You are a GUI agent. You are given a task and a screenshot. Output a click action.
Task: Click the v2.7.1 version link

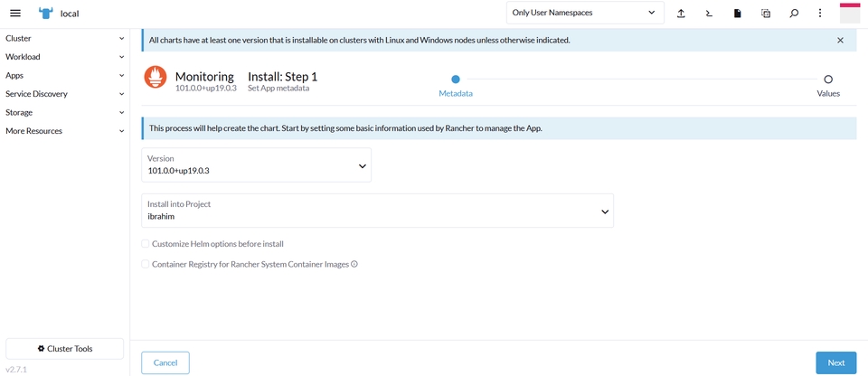16,370
